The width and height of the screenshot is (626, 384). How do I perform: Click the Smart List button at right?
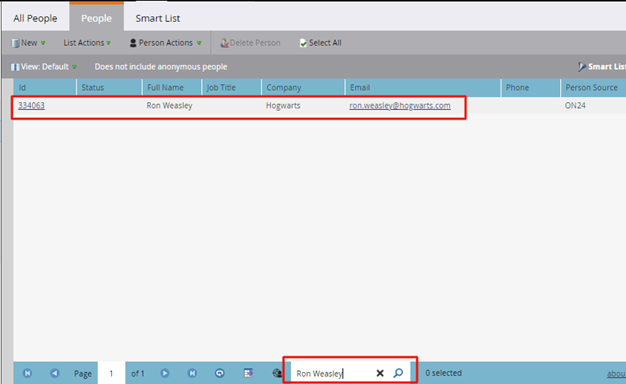pyautogui.click(x=602, y=67)
